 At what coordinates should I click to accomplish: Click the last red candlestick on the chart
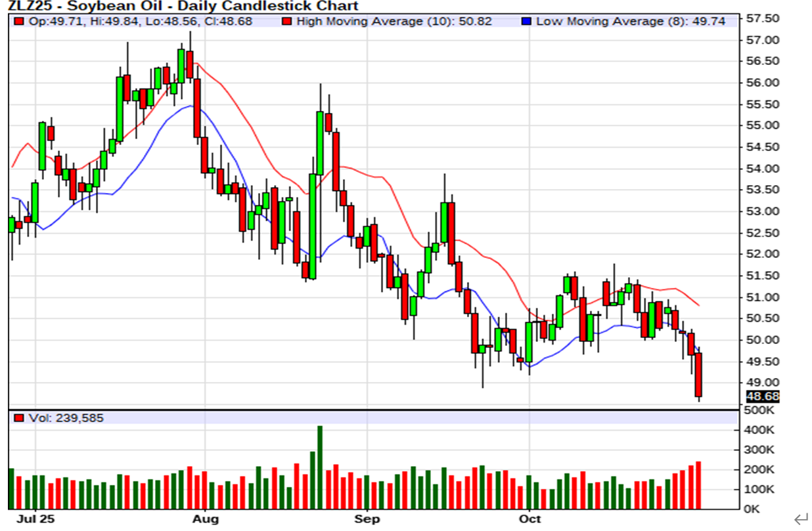click(x=698, y=374)
